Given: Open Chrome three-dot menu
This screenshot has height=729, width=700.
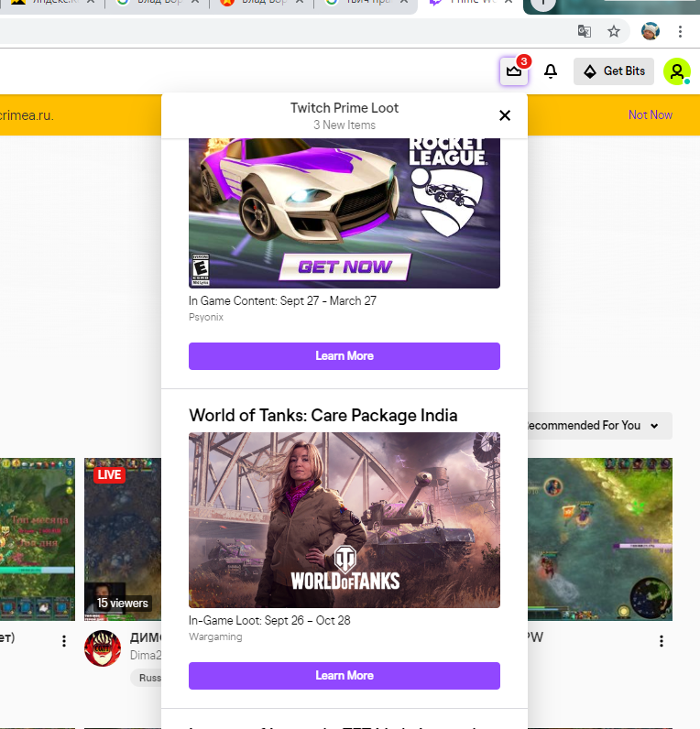Looking at the screenshot, I should click(x=680, y=32).
